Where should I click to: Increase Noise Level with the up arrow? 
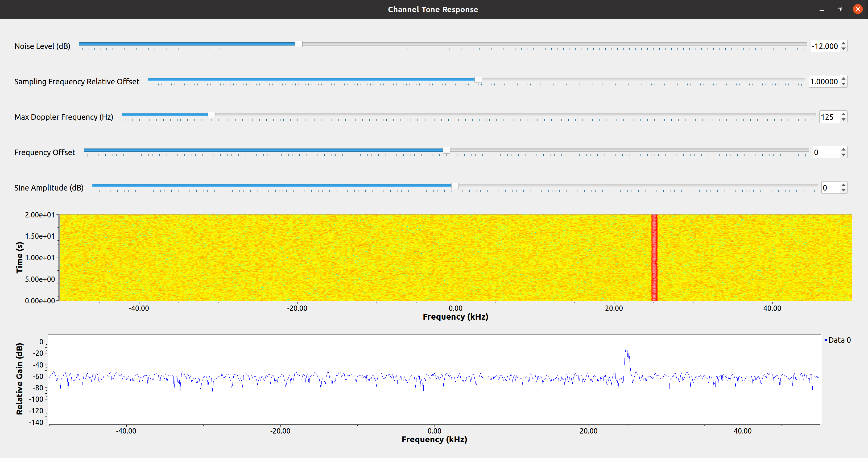point(844,43)
